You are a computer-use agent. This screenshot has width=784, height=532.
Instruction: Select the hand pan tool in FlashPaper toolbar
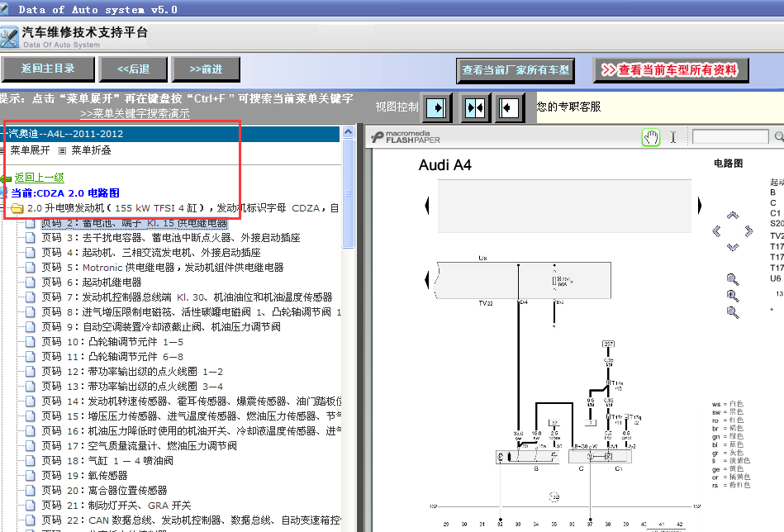click(650, 137)
